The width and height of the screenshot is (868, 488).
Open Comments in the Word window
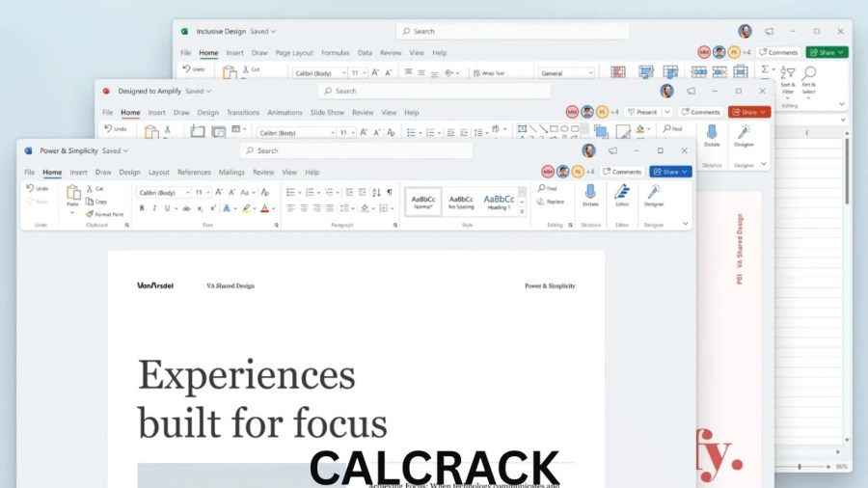pos(622,172)
